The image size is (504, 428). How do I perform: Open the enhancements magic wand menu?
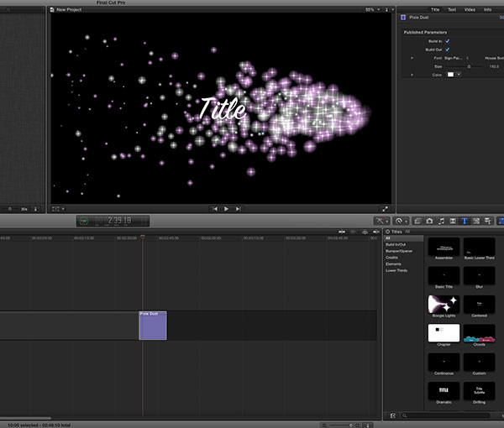(x=381, y=221)
